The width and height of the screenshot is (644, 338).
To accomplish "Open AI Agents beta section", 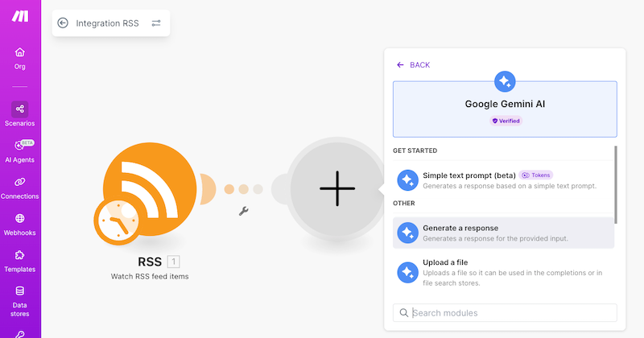I will point(19,150).
